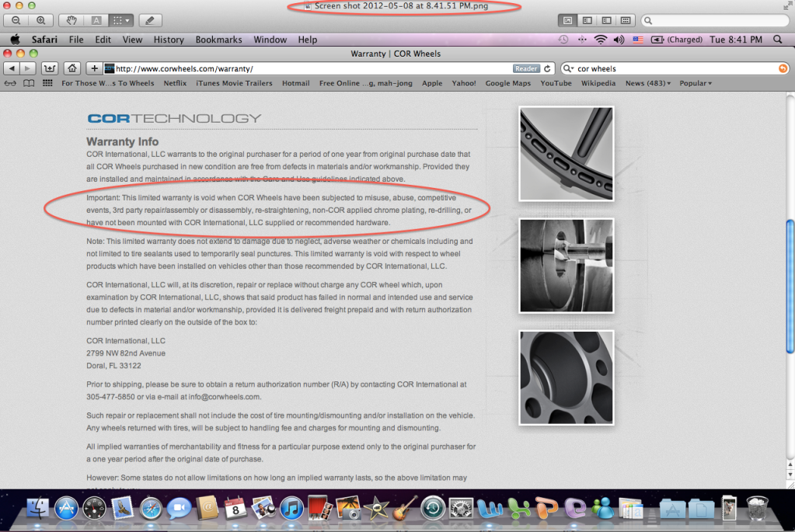The image size is (795, 532).
Task: Click the wheel machining thumbnail in middle
Action: (567, 266)
